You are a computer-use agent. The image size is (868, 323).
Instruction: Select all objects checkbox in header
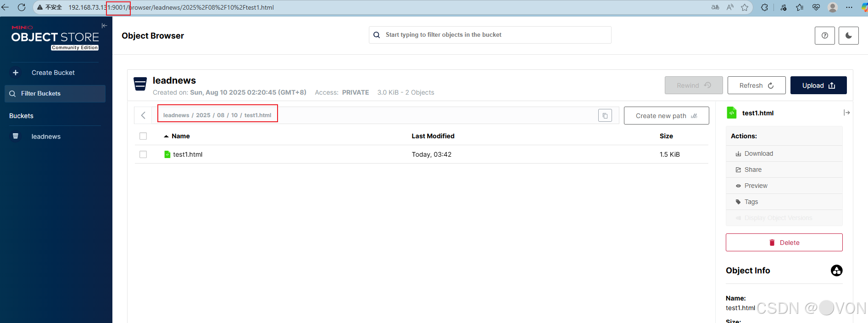pos(143,136)
